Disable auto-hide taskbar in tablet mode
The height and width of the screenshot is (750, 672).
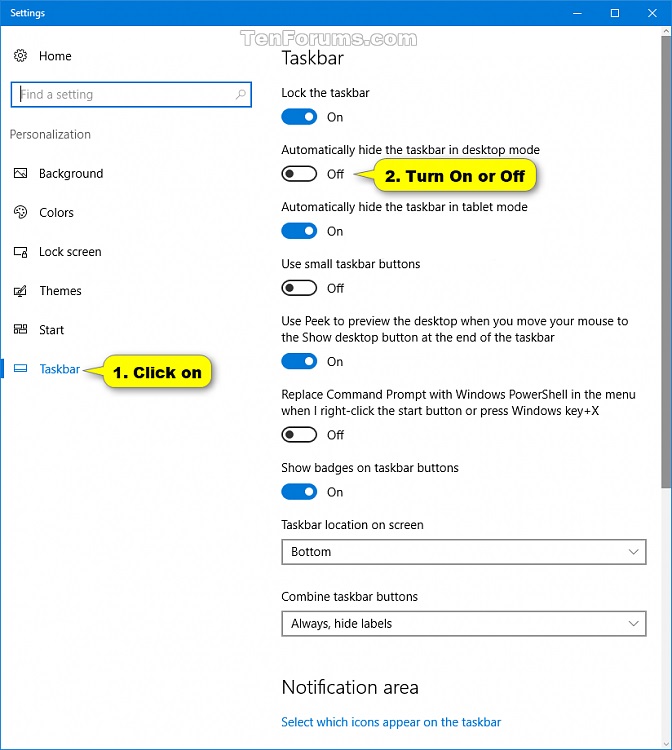coord(299,231)
